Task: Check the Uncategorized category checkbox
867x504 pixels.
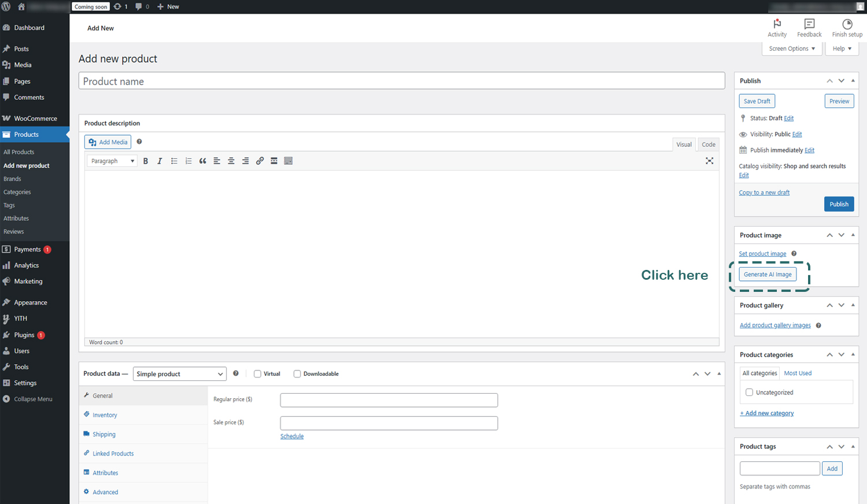Action: click(749, 392)
